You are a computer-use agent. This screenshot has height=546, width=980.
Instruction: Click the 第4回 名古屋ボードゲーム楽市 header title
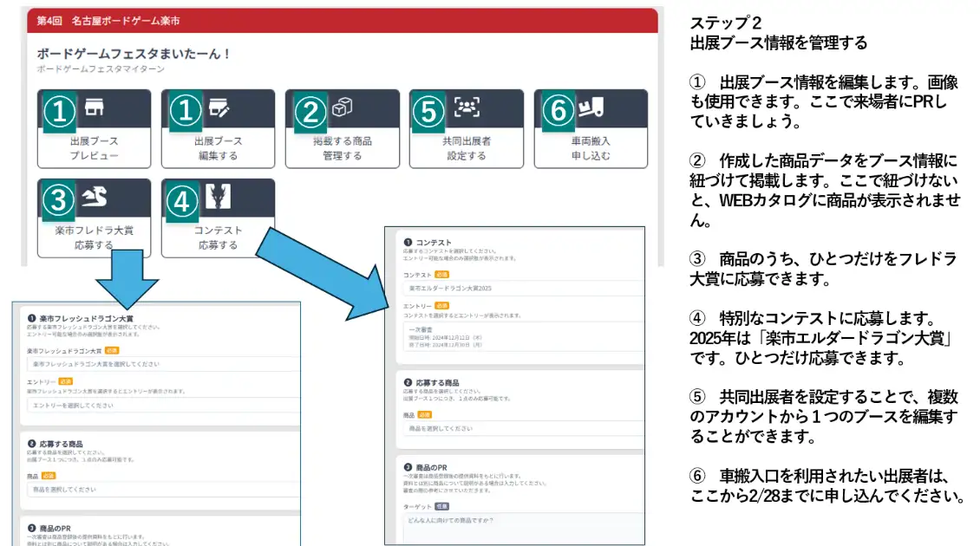[x=109, y=20]
